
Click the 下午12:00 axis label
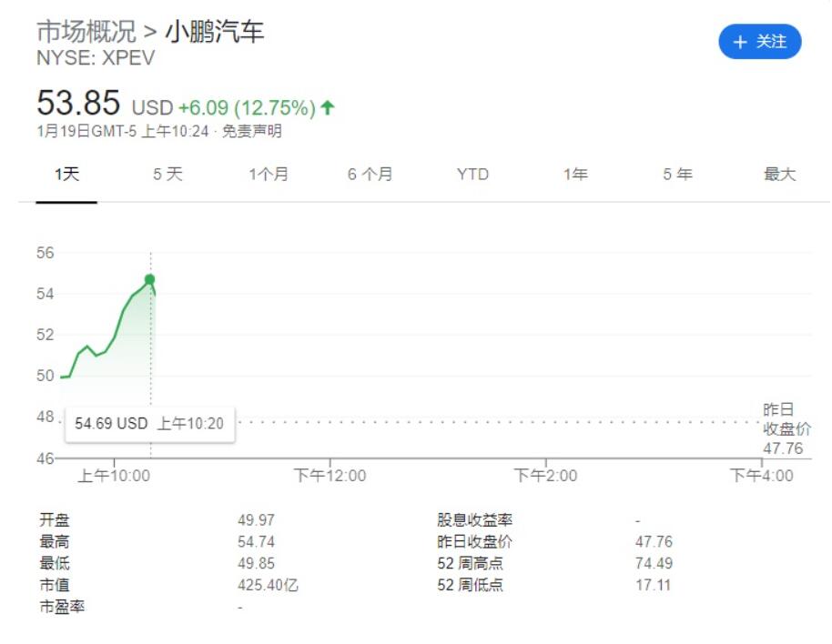tap(330, 476)
